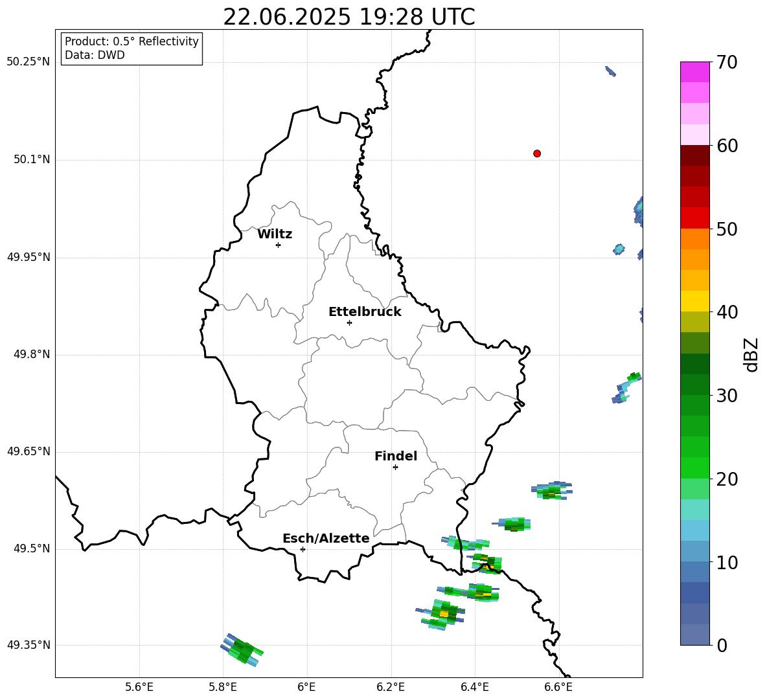Click the Findel station cross marker
The image size is (767, 700).
click(395, 468)
